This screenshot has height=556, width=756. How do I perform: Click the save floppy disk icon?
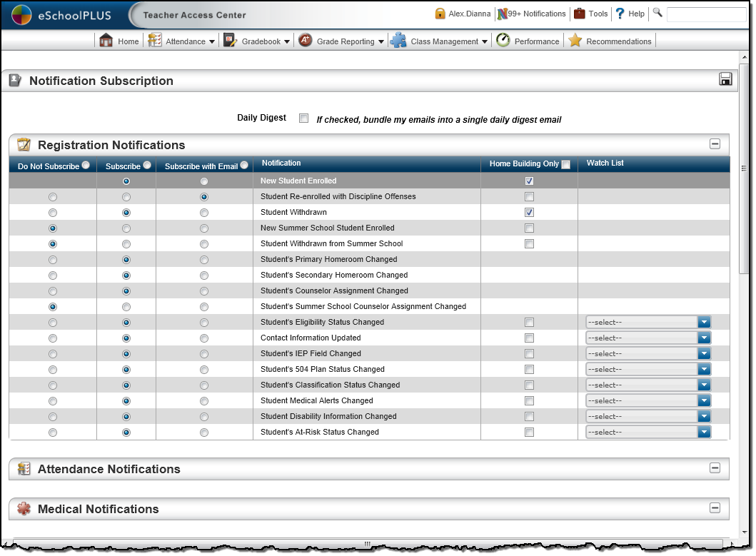click(x=725, y=79)
